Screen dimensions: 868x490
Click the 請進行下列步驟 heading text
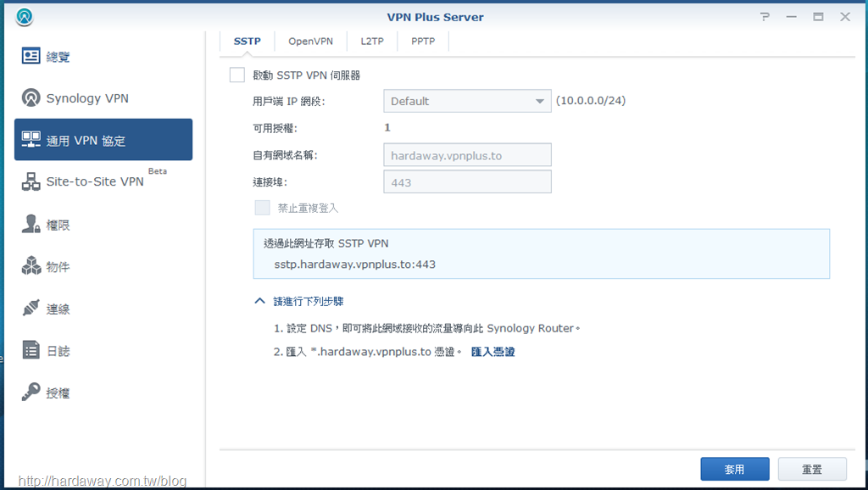click(309, 301)
